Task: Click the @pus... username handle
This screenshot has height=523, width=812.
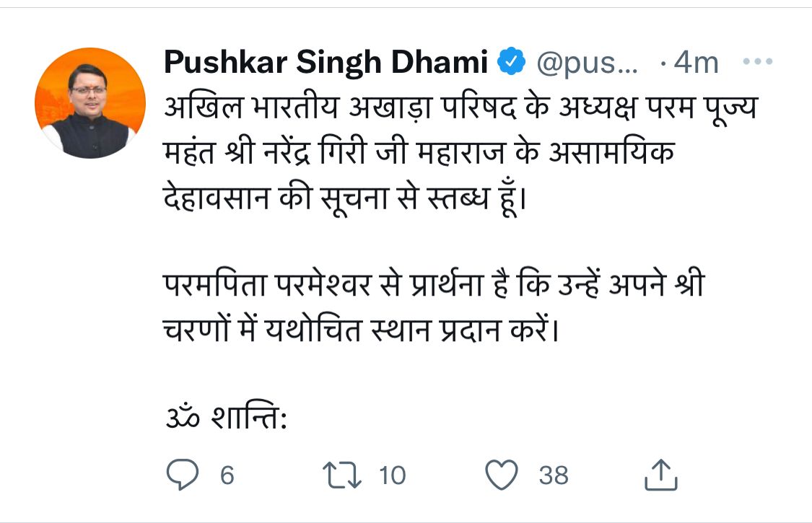Action: click(x=588, y=63)
